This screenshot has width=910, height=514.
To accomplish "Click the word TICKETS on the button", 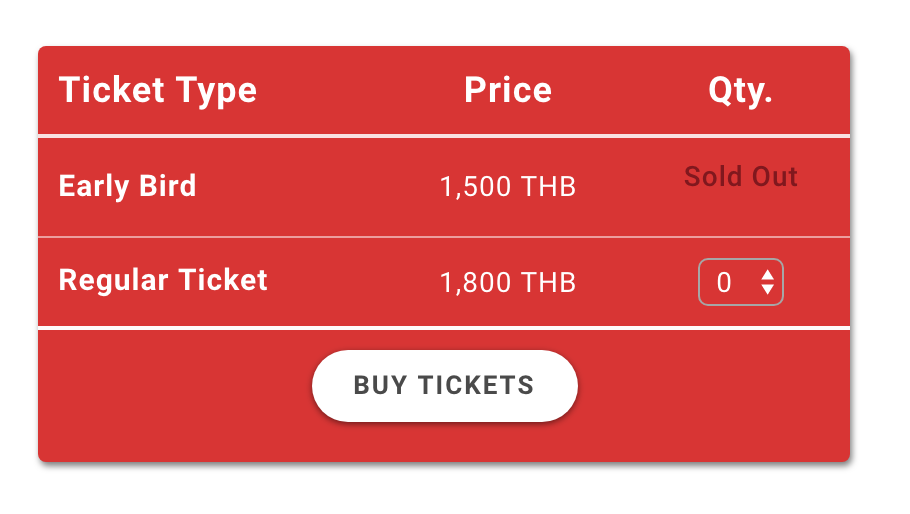I will pos(476,386).
